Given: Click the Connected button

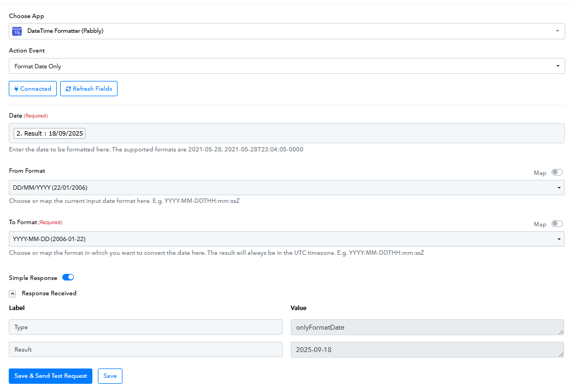Looking at the screenshot, I should pyautogui.click(x=33, y=89).
